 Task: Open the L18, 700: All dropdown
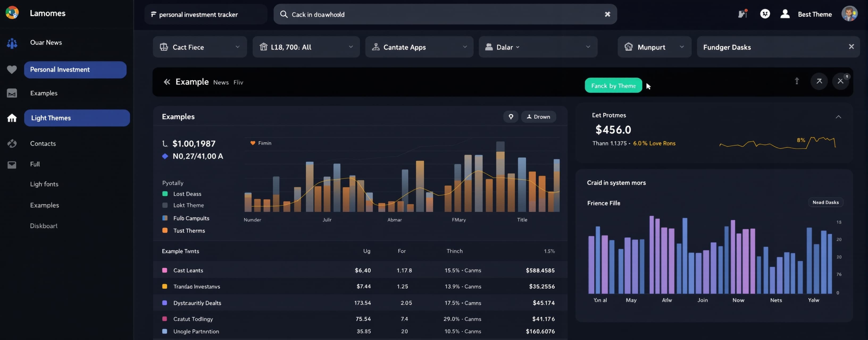click(x=306, y=47)
